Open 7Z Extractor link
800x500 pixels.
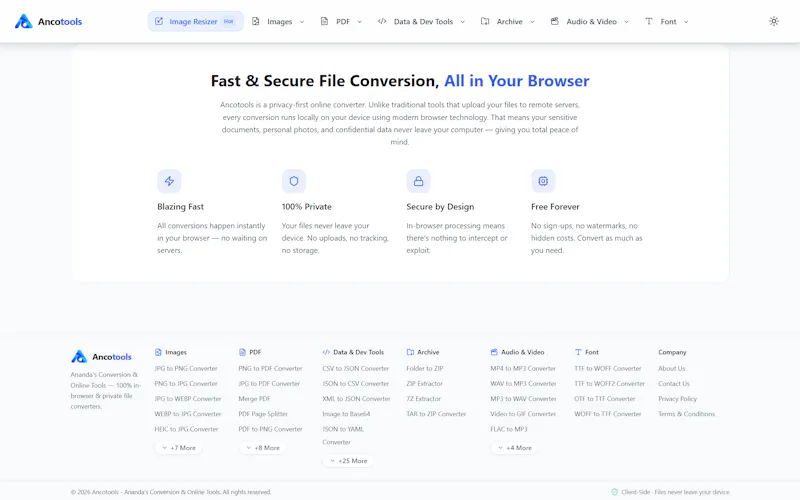(x=423, y=399)
